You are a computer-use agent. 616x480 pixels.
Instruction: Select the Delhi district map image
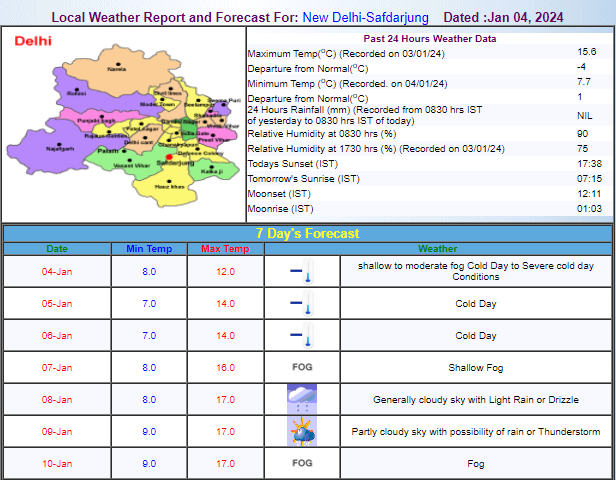(x=123, y=125)
